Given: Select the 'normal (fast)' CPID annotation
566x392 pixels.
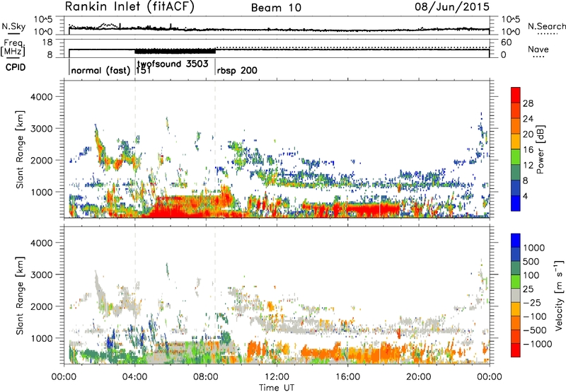Looking at the screenshot, I should [x=100, y=70].
